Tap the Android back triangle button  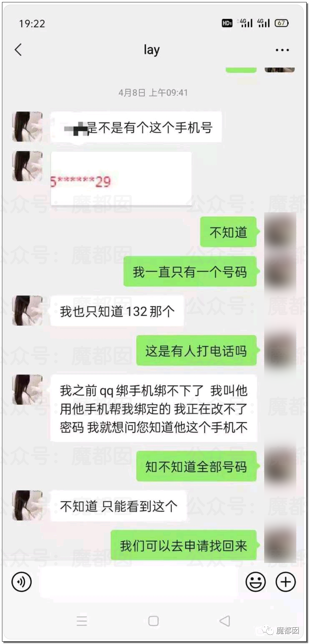click(x=225, y=621)
